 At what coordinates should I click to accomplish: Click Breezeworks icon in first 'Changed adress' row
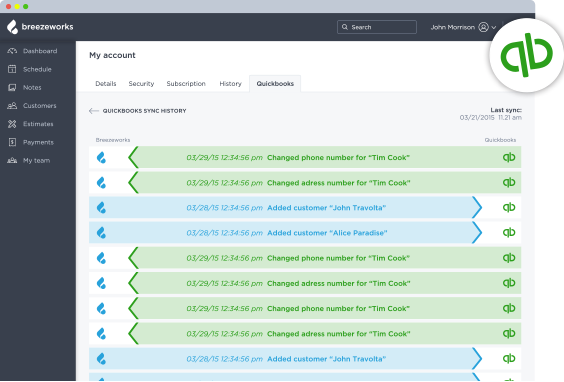(101, 183)
